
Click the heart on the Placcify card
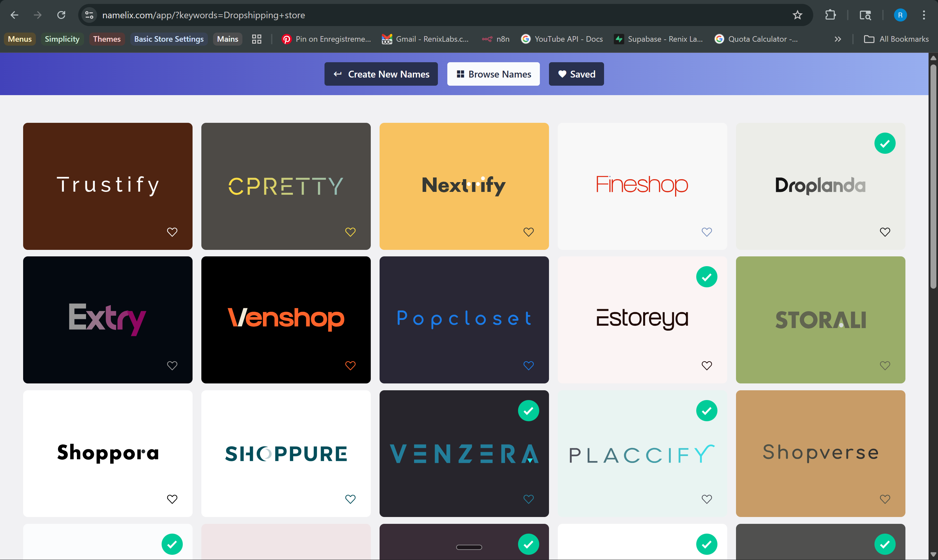pos(707,499)
